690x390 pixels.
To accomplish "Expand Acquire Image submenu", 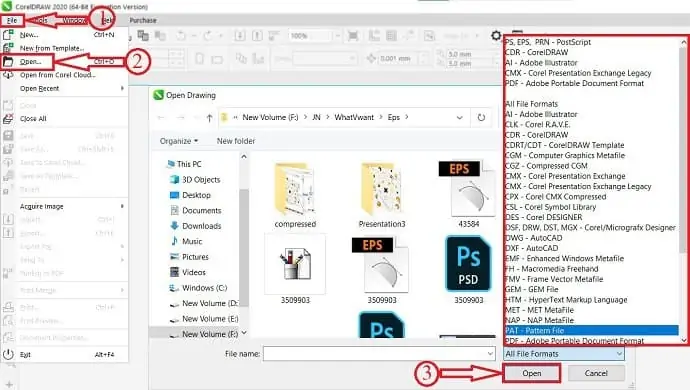I will pyautogui.click(x=64, y=206).
